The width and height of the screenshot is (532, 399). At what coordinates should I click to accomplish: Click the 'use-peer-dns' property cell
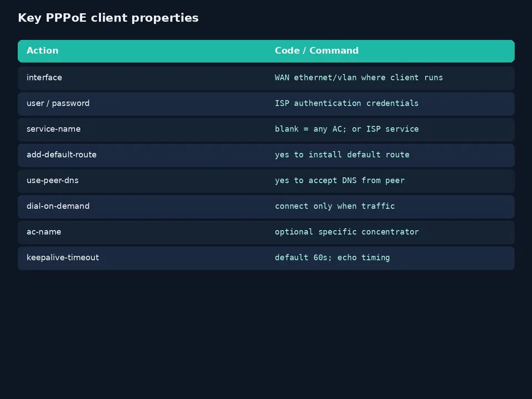[53, 181]
